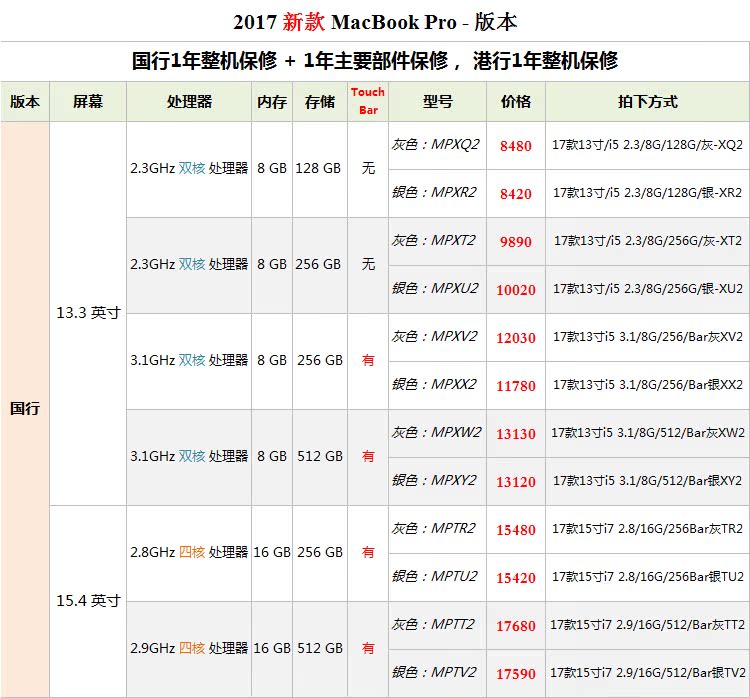750x698 pixels.
Task: Click model '灰色：MPXV2'
Action: (x=434, y=336)
